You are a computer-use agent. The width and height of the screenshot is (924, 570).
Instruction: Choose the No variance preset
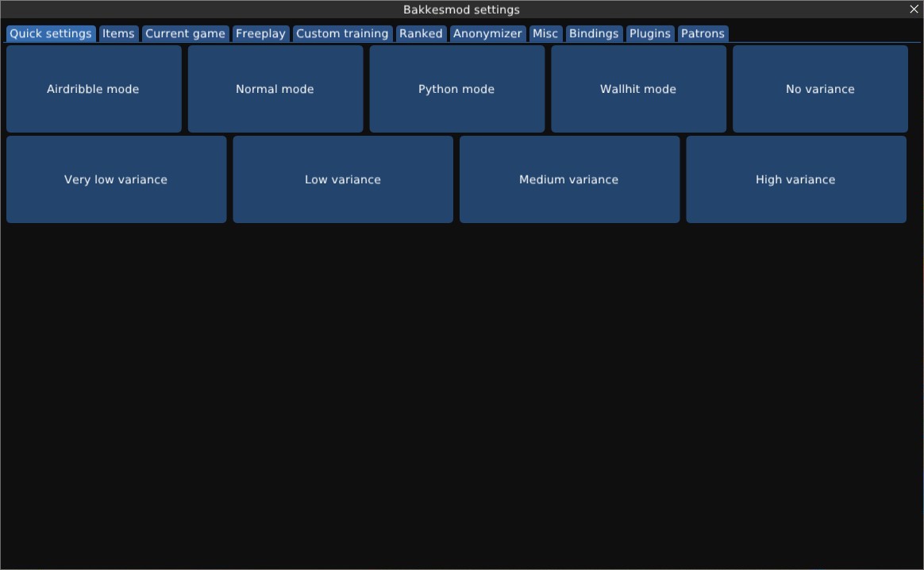click(820, 89)
